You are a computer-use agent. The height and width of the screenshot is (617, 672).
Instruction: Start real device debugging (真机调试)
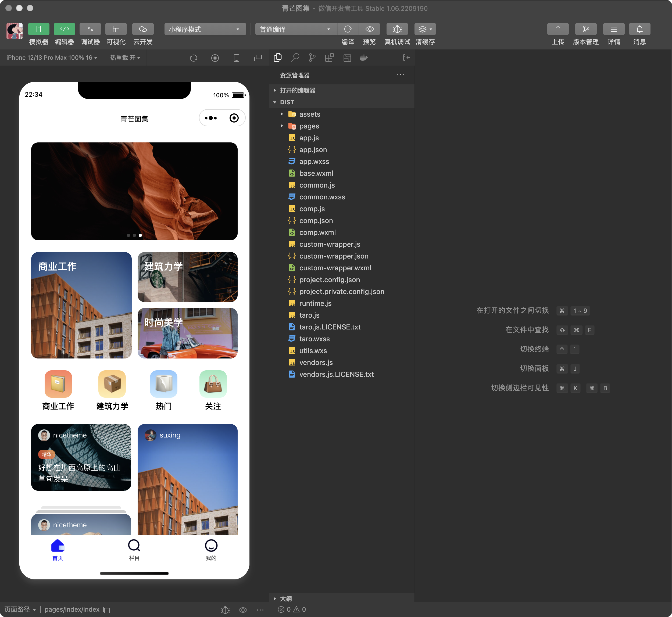(x=397, y=29)
